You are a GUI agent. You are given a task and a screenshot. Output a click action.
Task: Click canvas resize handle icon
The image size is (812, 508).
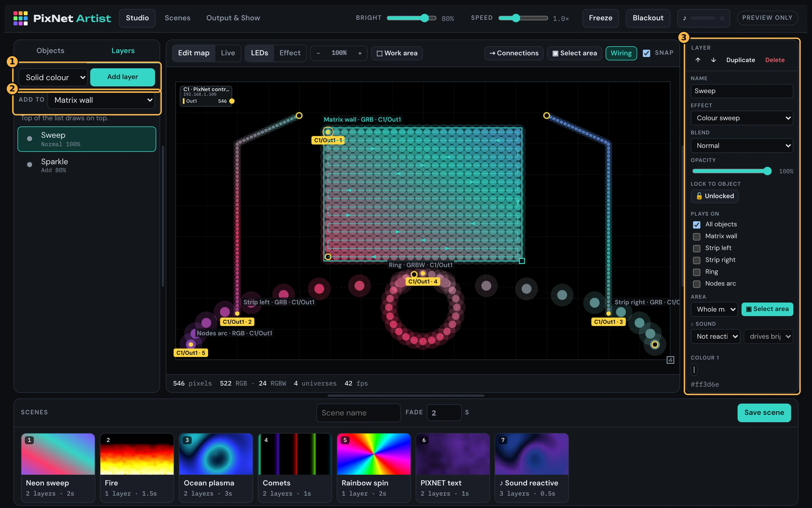click(670, 360)
